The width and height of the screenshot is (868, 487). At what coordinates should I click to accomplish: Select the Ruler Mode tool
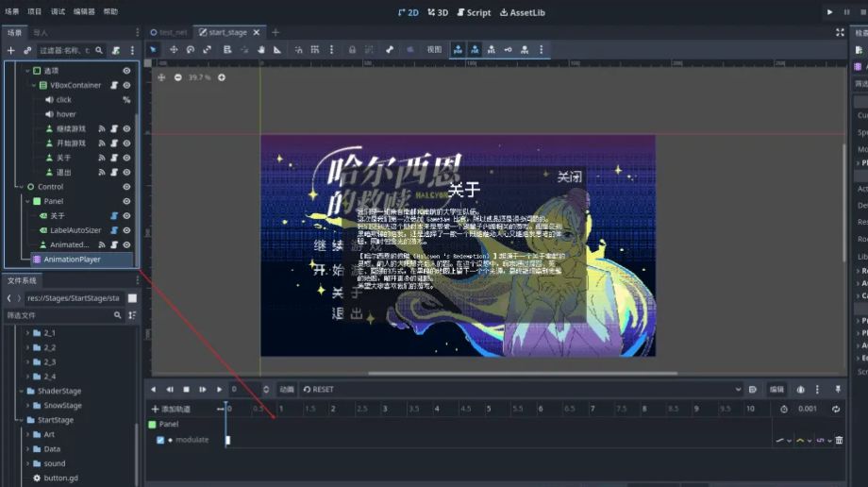tap(277, 49)
